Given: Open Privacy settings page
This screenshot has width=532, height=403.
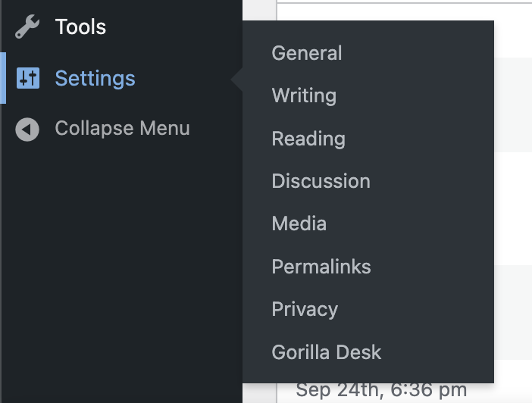Looking at the screenshot, I should 305,309.
